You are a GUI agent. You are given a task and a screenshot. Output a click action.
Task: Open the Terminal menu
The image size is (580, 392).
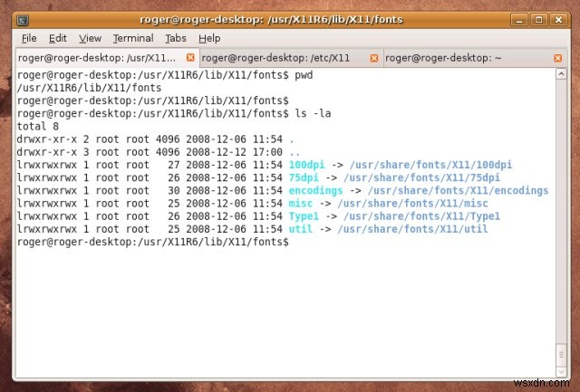[133, 38]
